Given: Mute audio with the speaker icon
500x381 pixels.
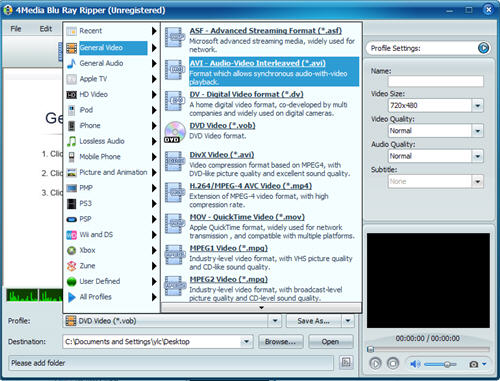Looking at the screenshot, I should pos(415,364).
